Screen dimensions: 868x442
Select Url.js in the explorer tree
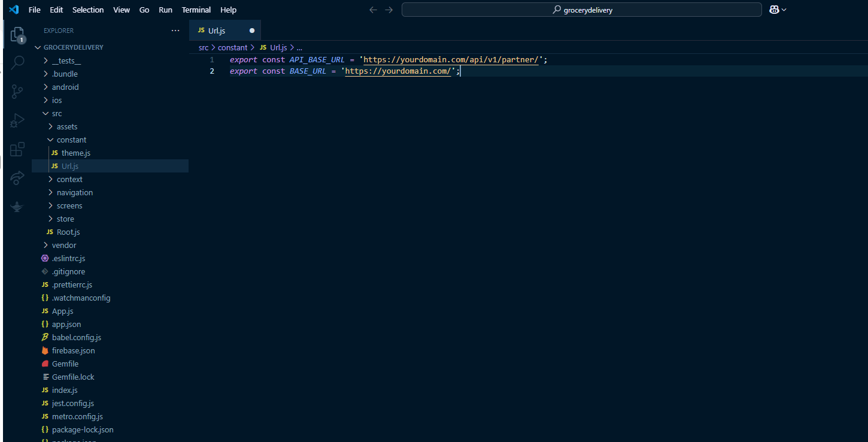[110, 166]
